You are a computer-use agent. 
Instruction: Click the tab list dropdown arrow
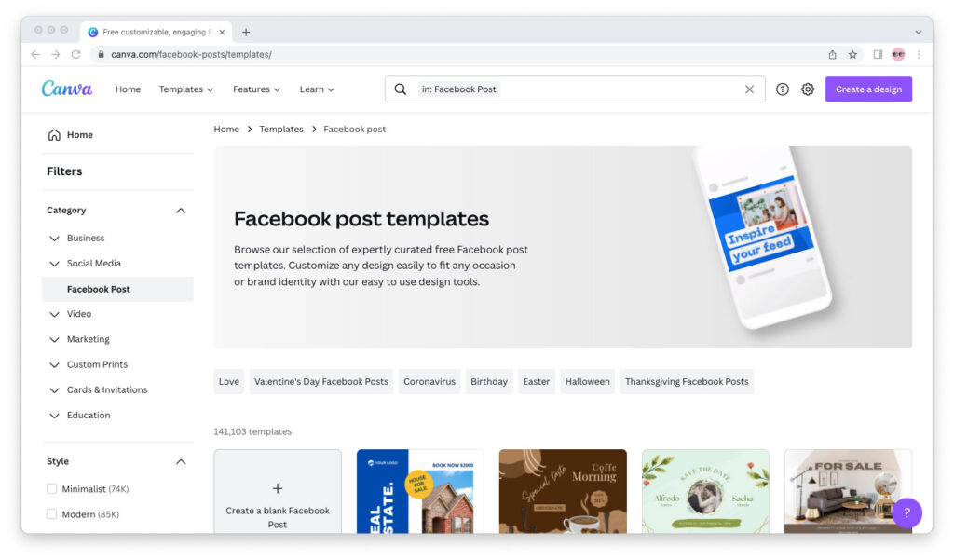(x=918, y=33)
